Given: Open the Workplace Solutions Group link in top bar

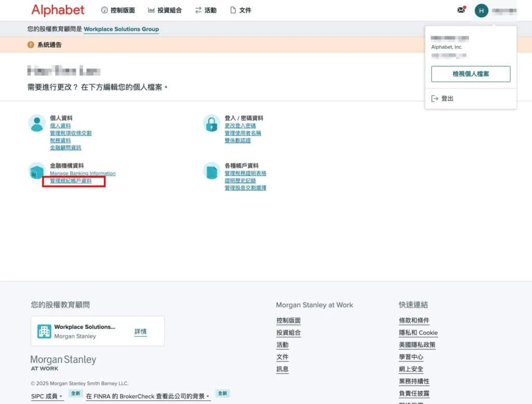Looking at the screenshot, I should pos(121,29).
